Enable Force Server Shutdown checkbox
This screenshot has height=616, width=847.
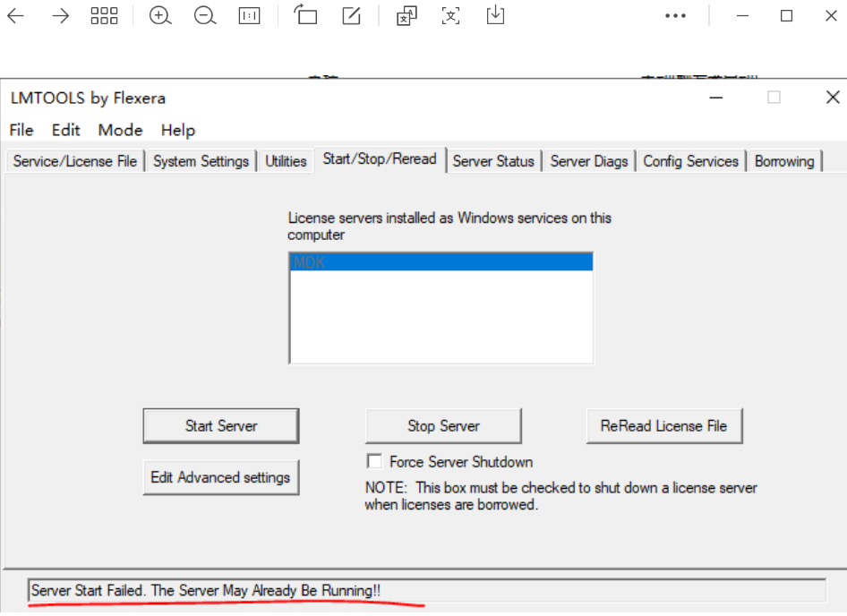374,462
